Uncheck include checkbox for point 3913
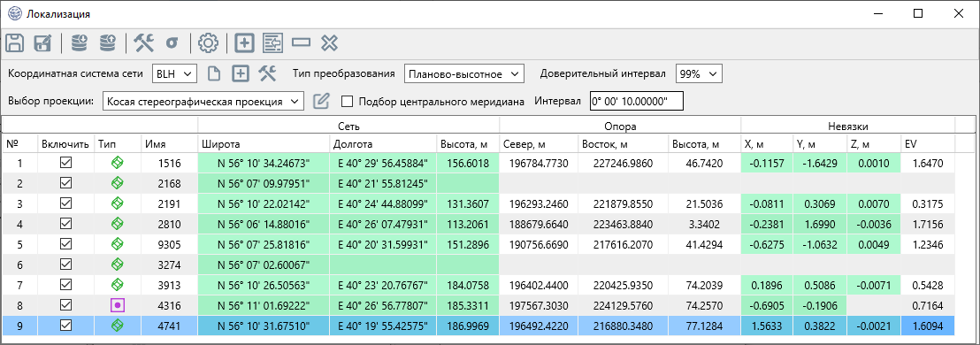The width and height of the screenshot is (980, 345). point(65,284)
